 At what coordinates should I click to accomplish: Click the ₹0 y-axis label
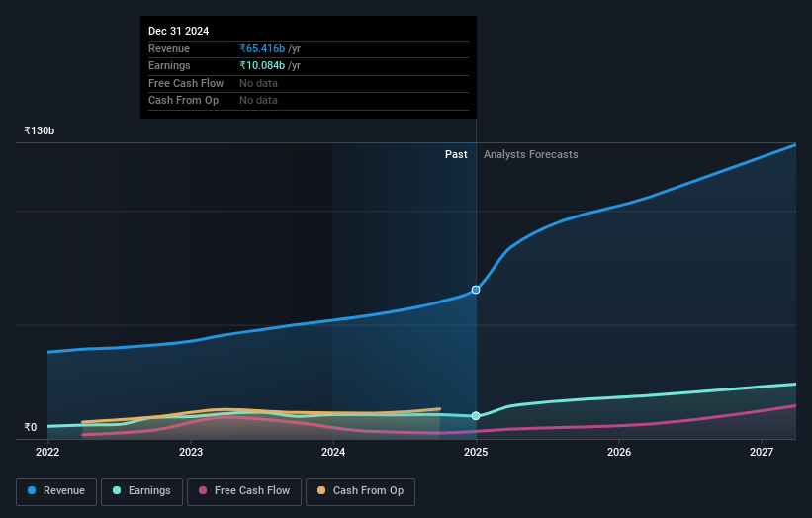[30, 427]
